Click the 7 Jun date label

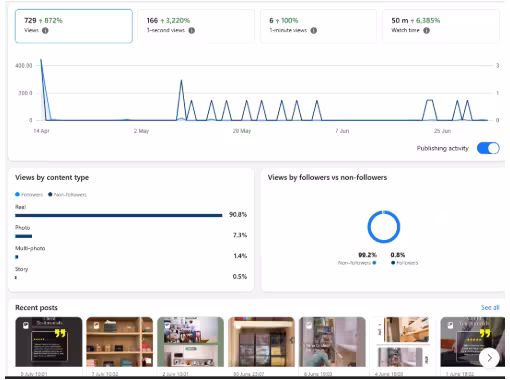342,131
